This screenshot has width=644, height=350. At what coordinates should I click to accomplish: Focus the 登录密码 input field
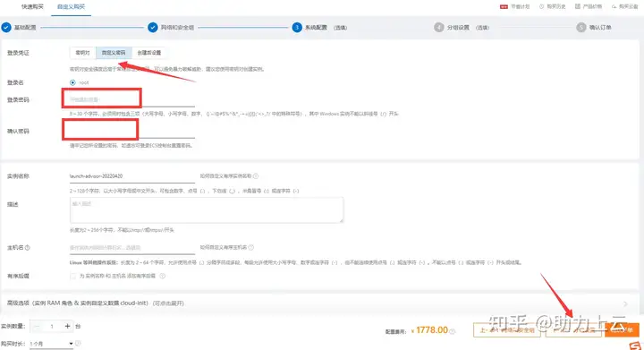pos(131,99)
